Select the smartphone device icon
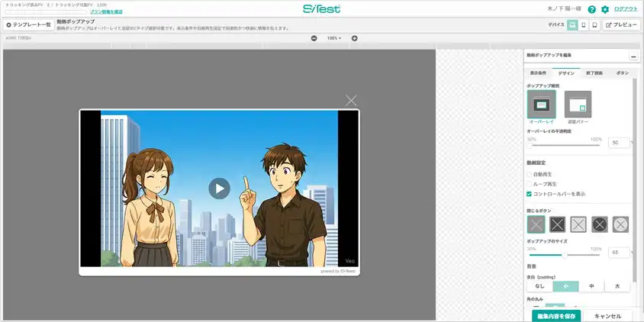This screenshot has height=322, width=644. pos(583,25)
